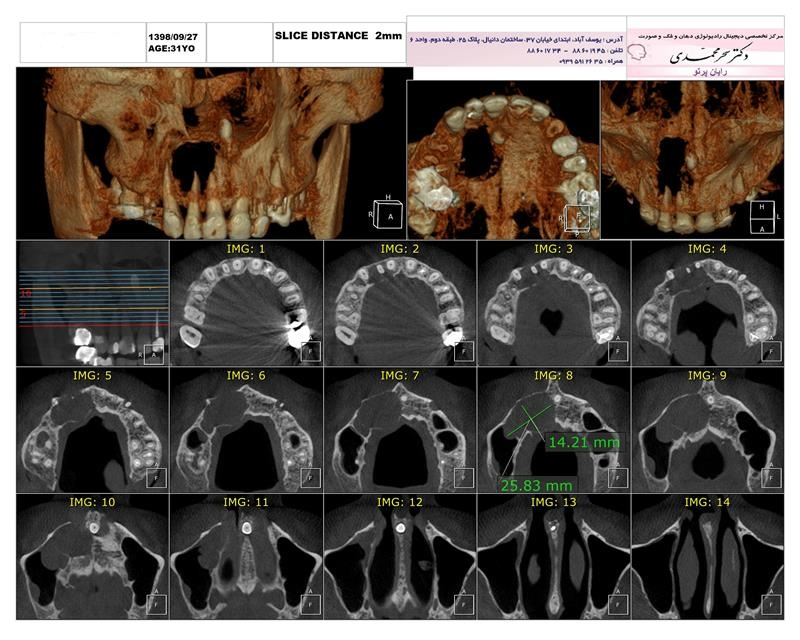Click the orientation cube in the occlusal 3D view
Viewport: 800px width, 640px height.
[x=578, y=219]
